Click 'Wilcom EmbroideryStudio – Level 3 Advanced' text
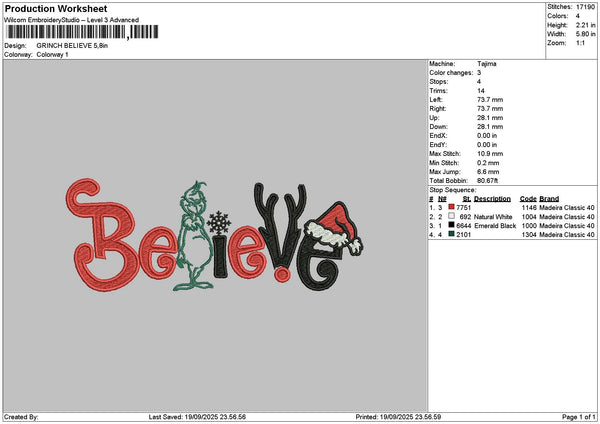The height and width of the screenshot is (424, 600). [x=72, y=20]
